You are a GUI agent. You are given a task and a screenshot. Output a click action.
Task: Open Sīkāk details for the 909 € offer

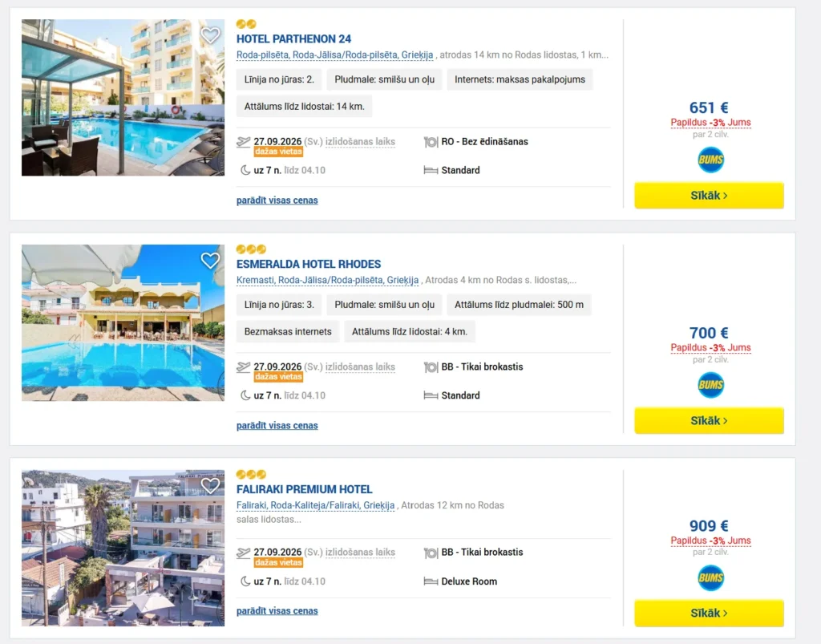709,613
